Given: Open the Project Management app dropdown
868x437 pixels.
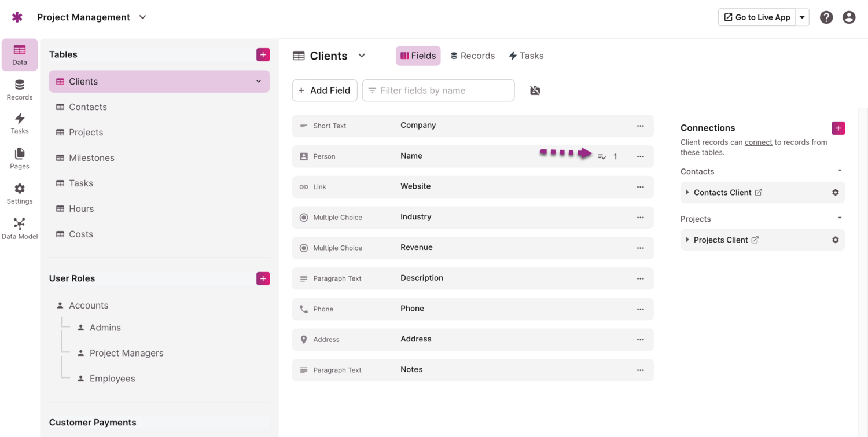Looking at the screenshot, I should (142, 17).
